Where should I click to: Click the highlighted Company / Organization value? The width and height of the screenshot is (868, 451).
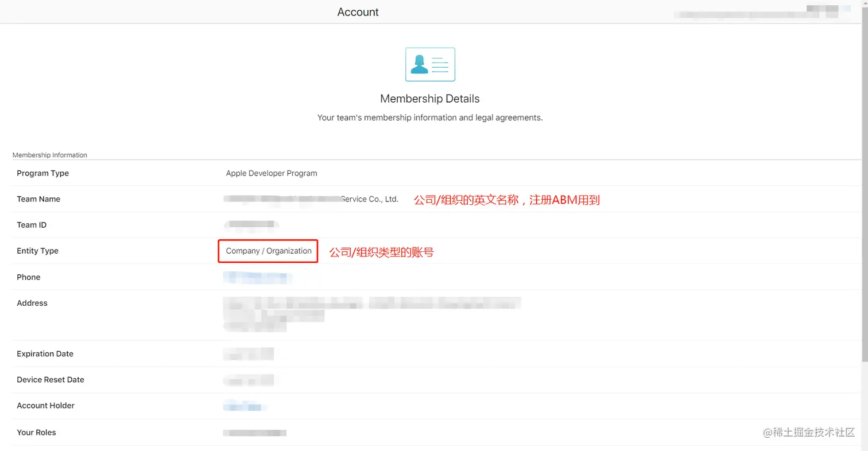[268, 251]
